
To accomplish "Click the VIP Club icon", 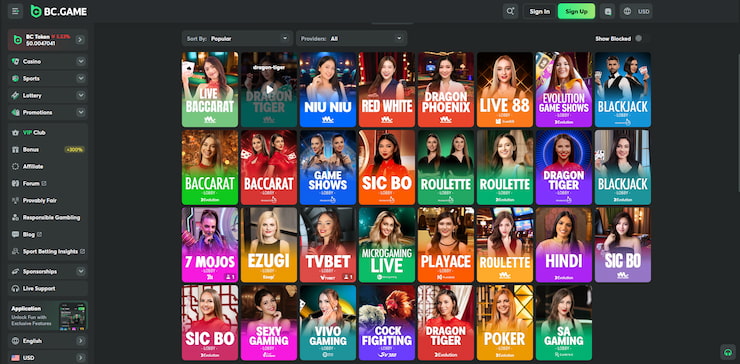I will [x=16, y=133].
